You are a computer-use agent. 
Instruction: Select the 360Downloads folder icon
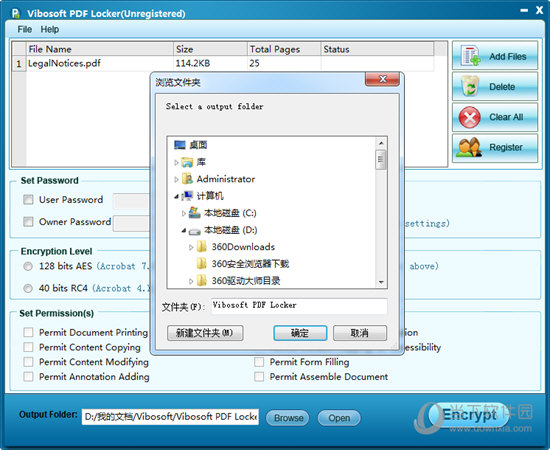tap(202, 247)
